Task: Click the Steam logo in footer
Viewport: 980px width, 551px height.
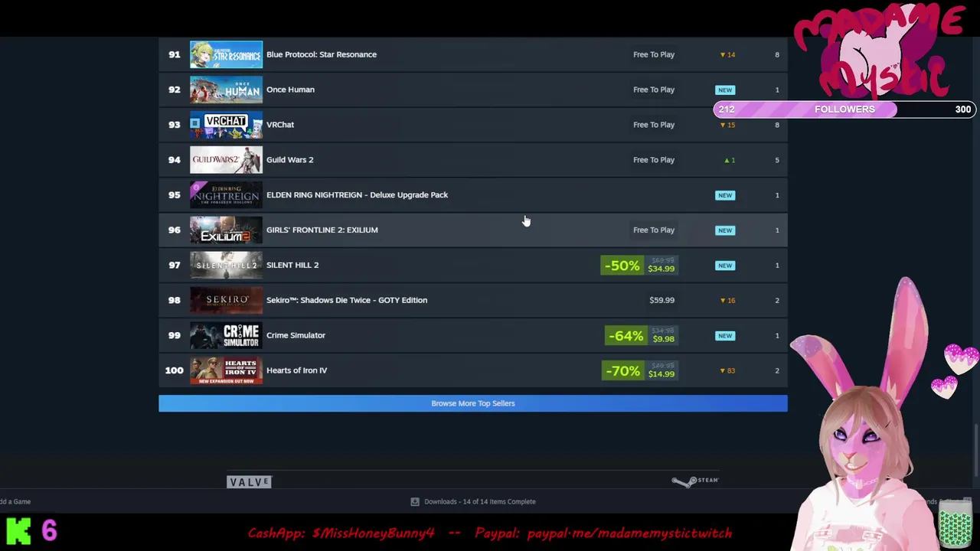Action: coord(695,481)
